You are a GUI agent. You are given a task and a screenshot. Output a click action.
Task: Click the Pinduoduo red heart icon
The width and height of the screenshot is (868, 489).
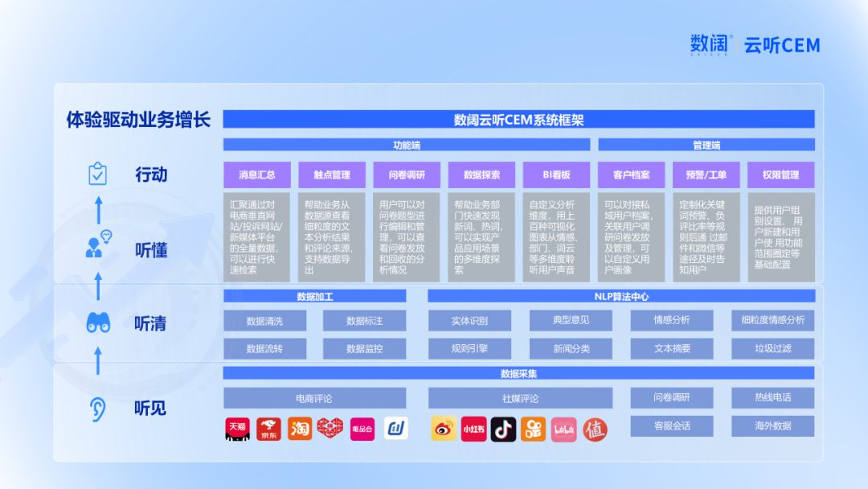(x=330, y=429)
